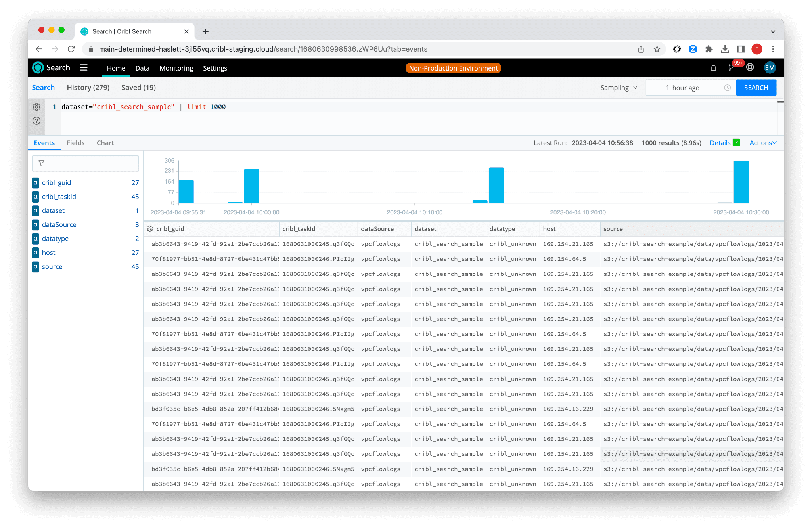Click the filter funnel icon in fields panel

pos(42,163)
